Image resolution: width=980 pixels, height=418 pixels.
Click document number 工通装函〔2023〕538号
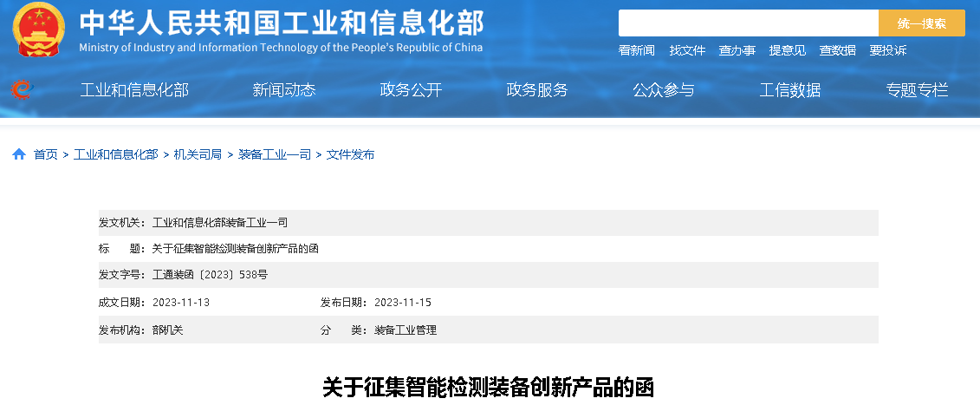click(210, 275)
